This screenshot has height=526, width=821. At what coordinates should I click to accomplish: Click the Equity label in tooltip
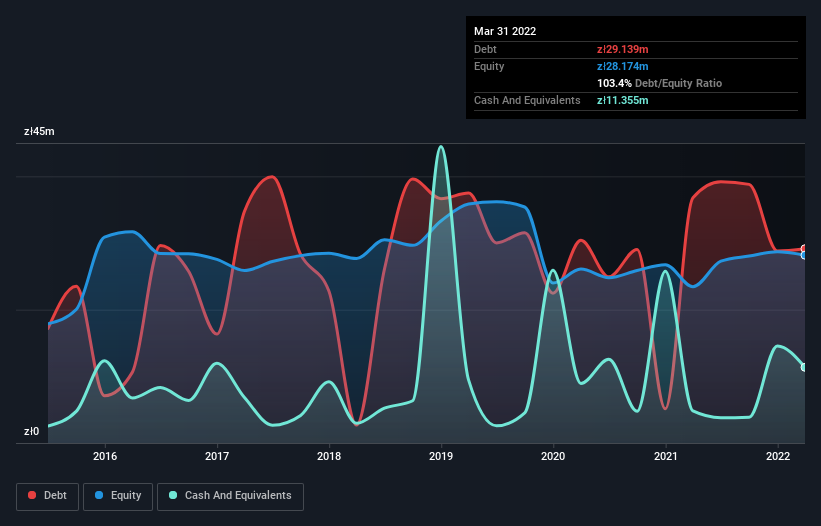coord(489,66)
